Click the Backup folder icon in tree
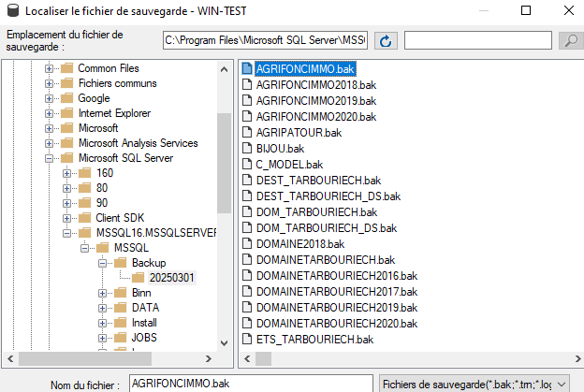This screenshot has height=392, width=584. point(121,263)
